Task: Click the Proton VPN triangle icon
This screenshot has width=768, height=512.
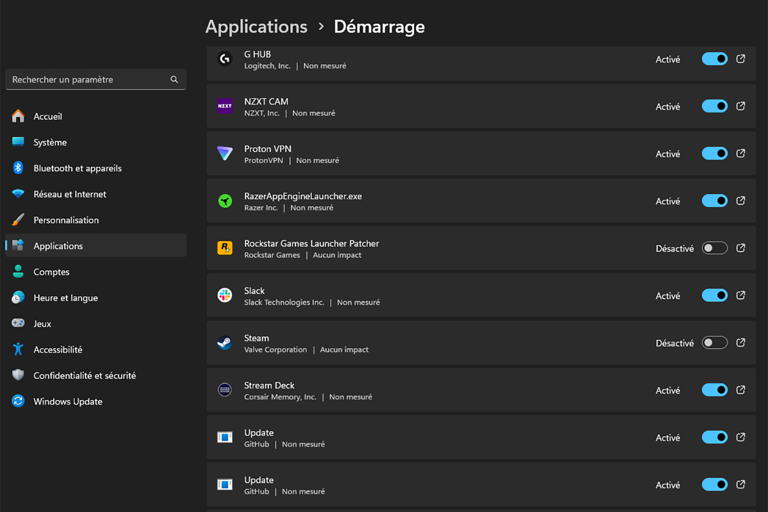Action: [225, 153]
